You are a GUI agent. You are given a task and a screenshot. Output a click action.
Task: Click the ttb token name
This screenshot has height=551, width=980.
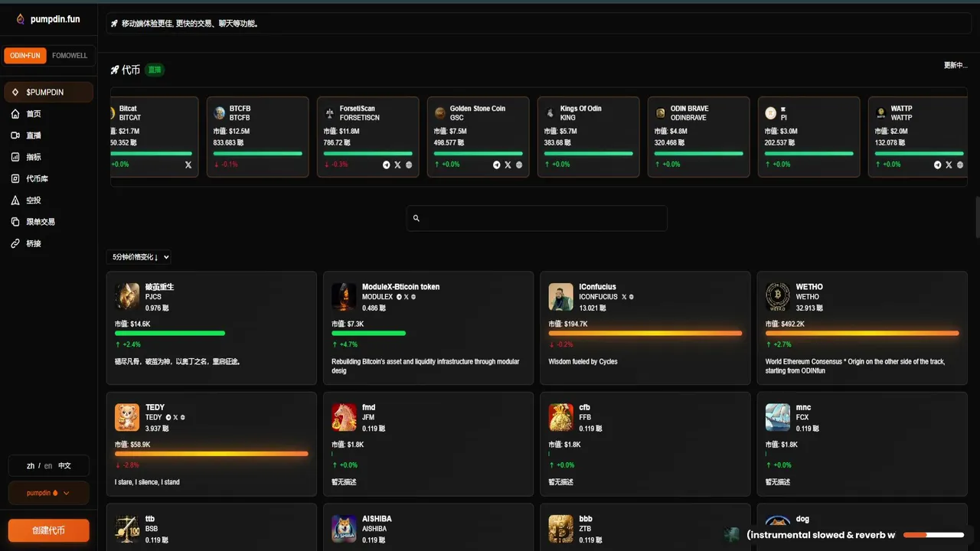point(150,519)
